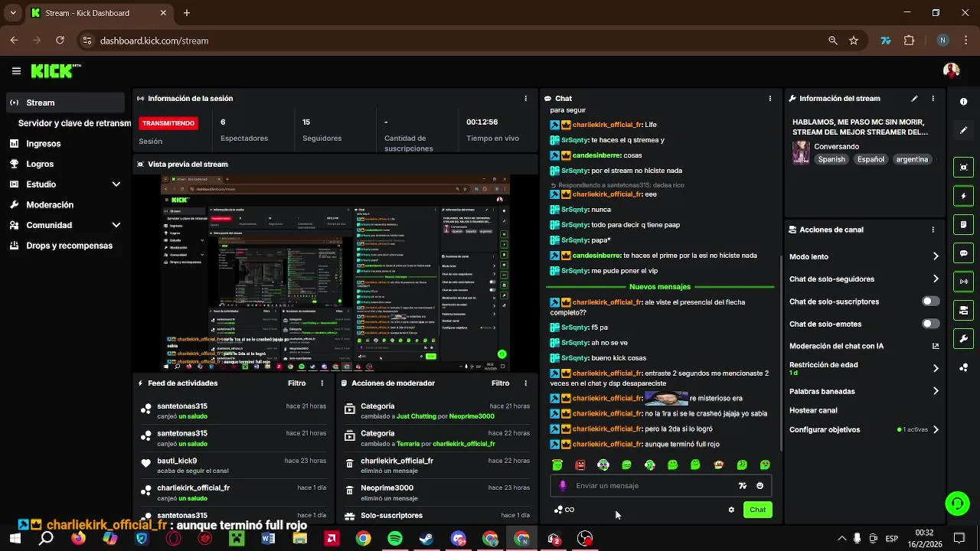
Task: Expand Chat de solo-seguidores options
Action: click(936, 279)
